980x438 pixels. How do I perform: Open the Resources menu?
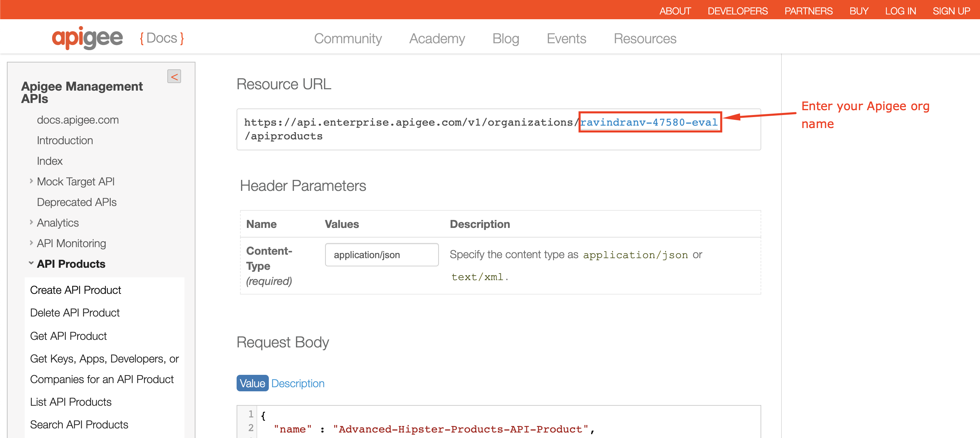pos(645,38)
